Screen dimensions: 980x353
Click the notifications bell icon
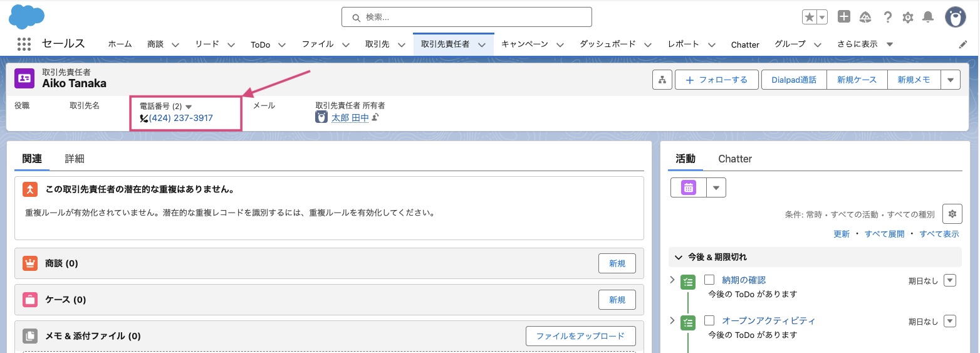pyautogui.click(x=928, y=17)
